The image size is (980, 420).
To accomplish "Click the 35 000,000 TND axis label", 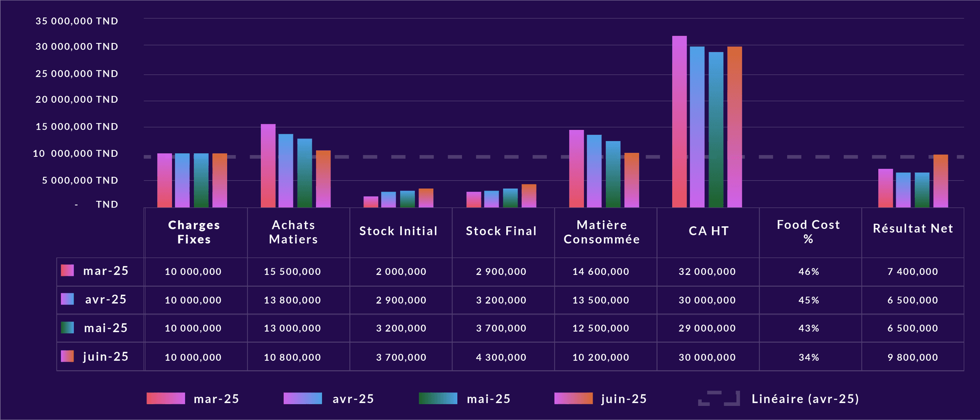I will click(x=77, y=21).
